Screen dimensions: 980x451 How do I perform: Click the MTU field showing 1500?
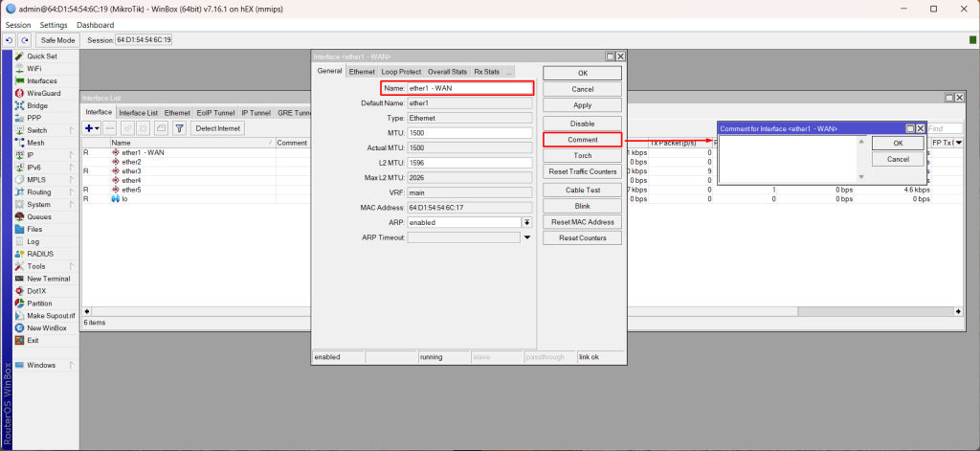(x=470, y=133)
